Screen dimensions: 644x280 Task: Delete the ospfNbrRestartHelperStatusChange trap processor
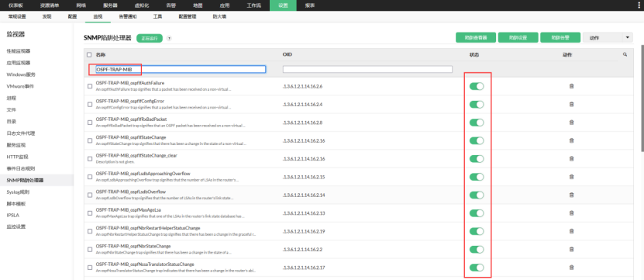point(571,231)
